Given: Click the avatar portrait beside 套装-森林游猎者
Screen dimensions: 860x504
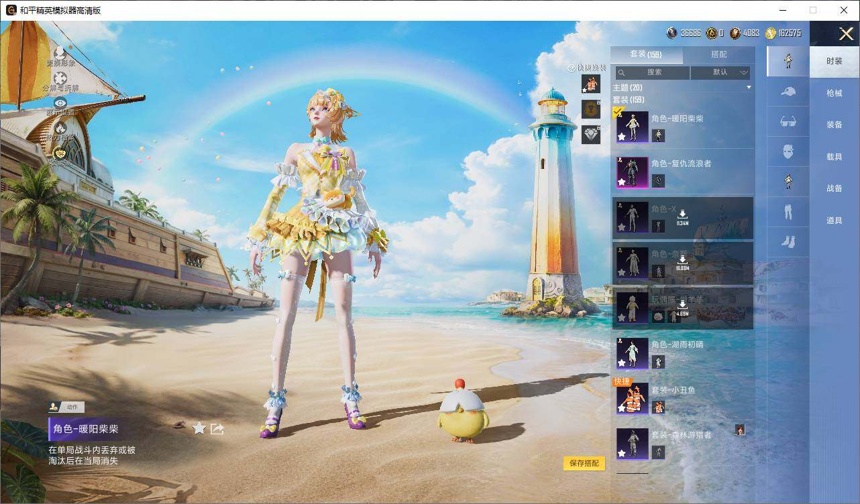Looking at the screenshot, I should pyautogui.click(x=741, y=430).
